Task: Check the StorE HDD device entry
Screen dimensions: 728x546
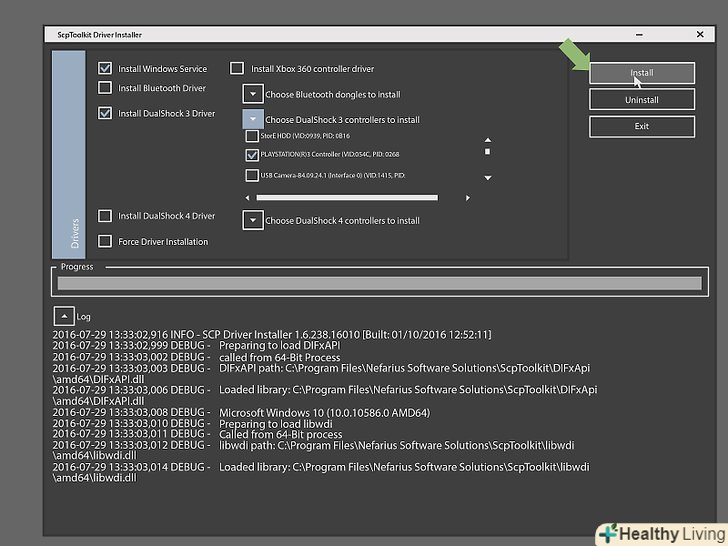Action: [x=252, y=136]
